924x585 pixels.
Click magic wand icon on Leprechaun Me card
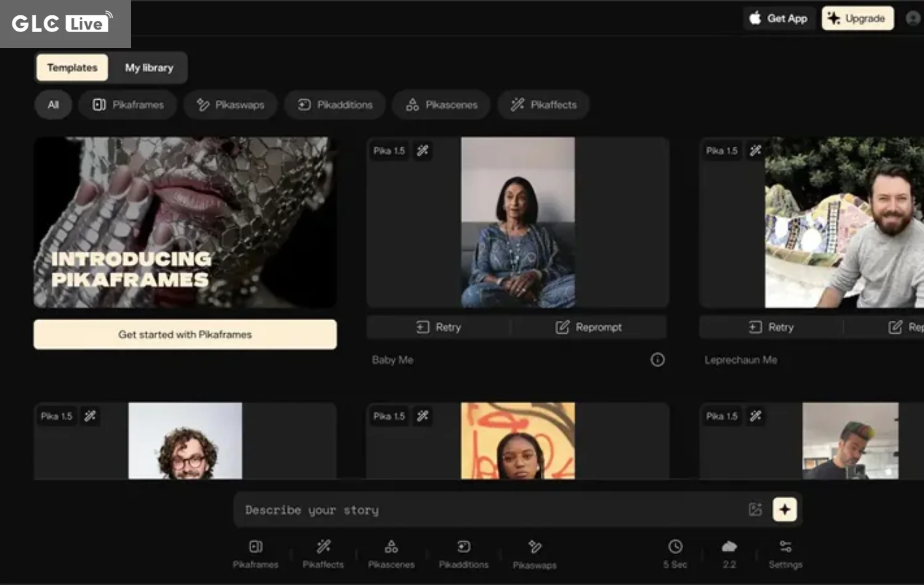click(x=755, y=151)
